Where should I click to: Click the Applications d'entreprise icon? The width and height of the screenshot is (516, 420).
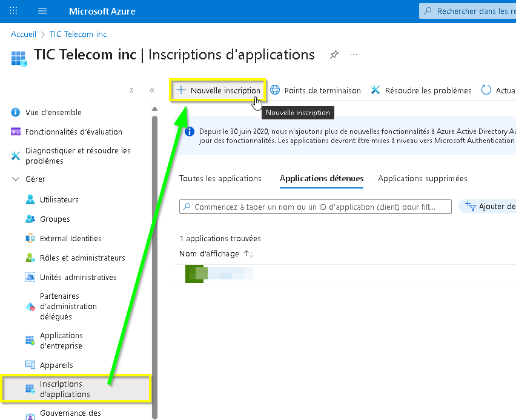click(x=30, y=340)
